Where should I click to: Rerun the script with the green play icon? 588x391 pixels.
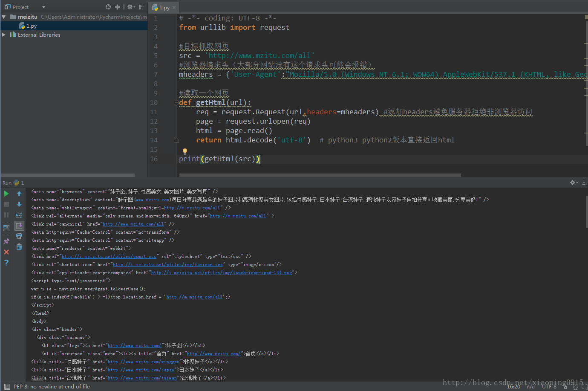[x=6, y=194]
